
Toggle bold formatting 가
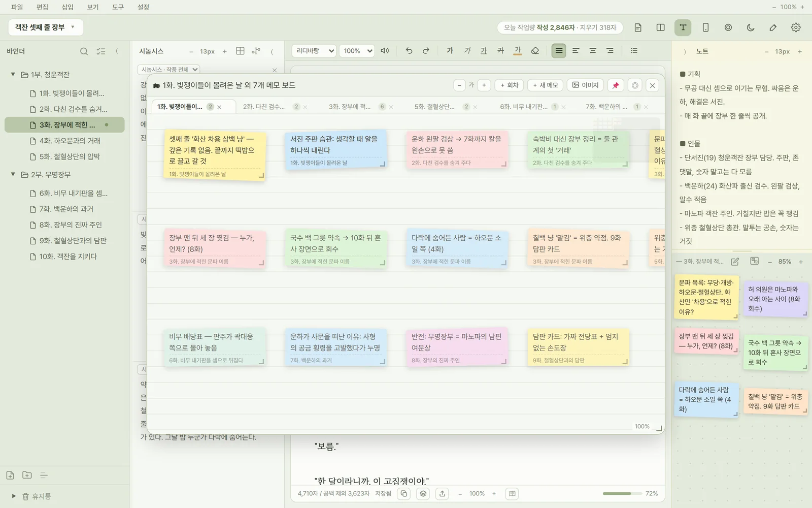pos(450,51)
